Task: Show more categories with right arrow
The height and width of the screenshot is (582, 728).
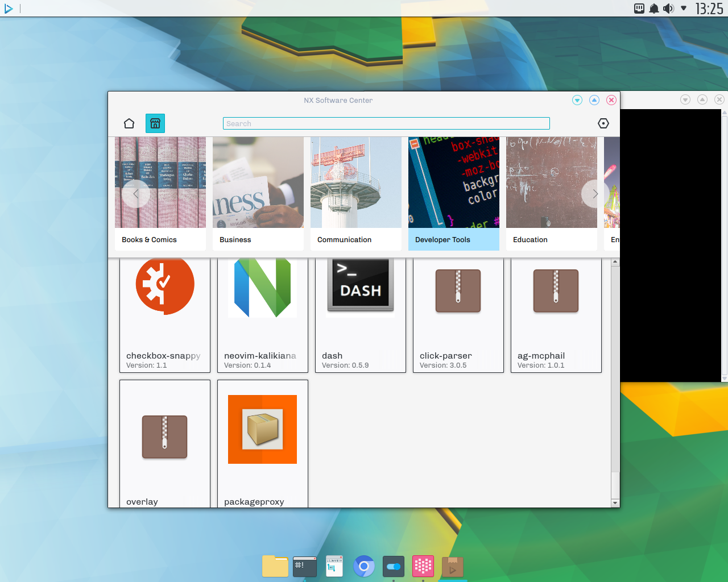Action: click(595, 194)
